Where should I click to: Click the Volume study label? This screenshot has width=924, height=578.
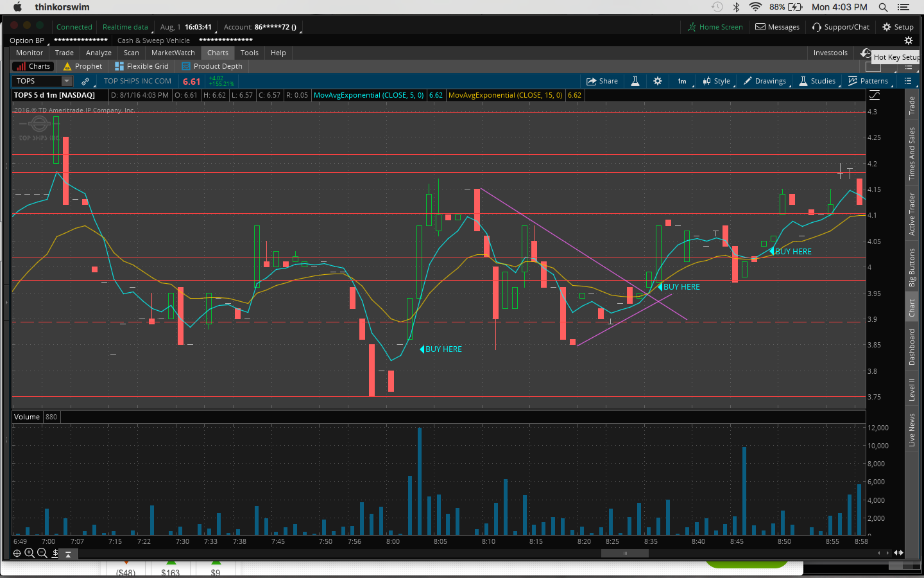(27, 417)
